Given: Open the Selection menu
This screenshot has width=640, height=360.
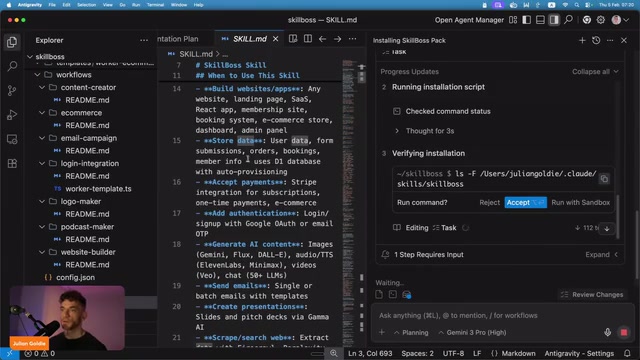Looking at the screenshot, I should pyautogui.click(x=87, y=5).
